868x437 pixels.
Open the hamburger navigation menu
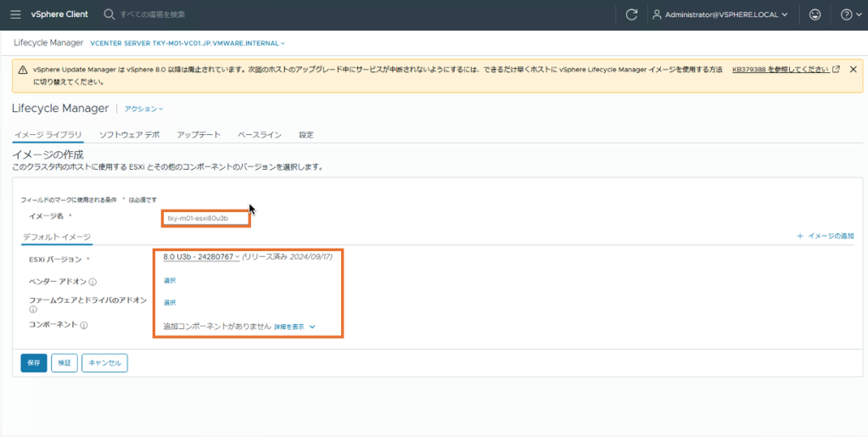click(x=15, y=14)
